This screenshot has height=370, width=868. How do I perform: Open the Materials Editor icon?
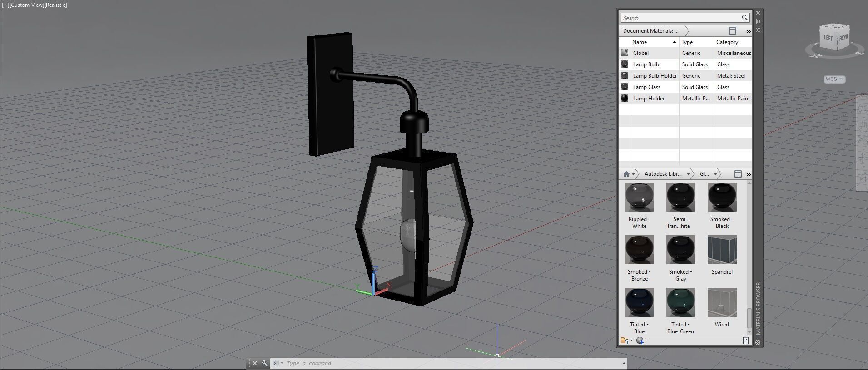pyautogui.click(x=745, y=340)
